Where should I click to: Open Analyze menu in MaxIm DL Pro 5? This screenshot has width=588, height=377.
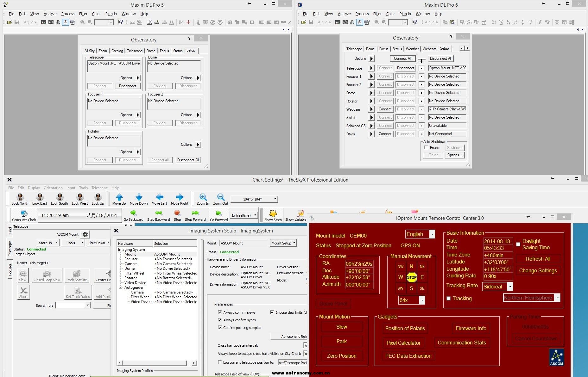(x=50, y=14)
